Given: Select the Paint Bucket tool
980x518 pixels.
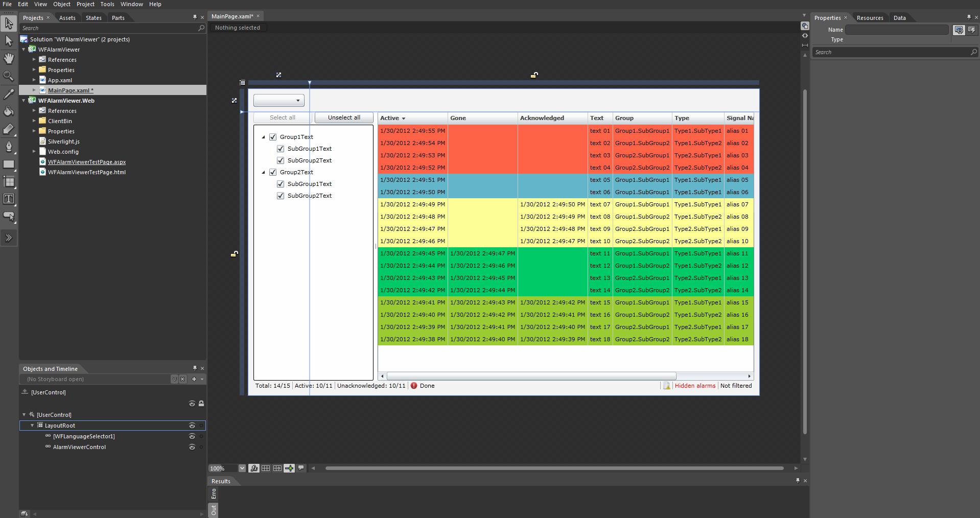Looking at the screenshot, I should click(9, 111).
